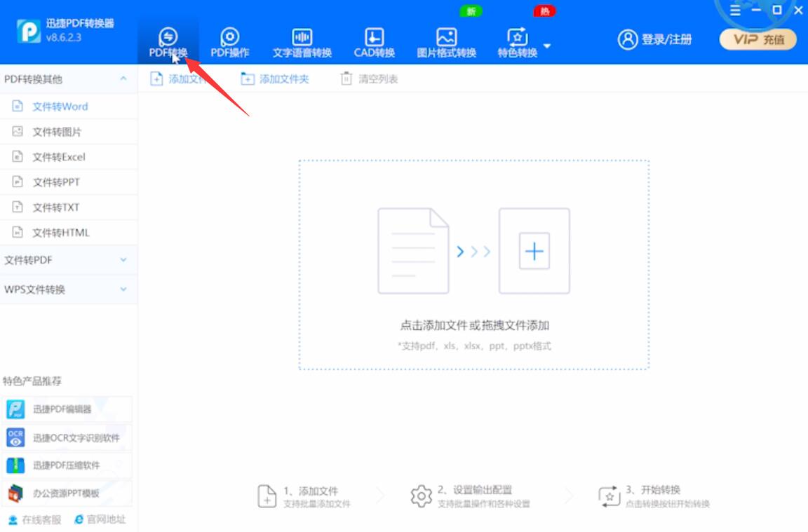Click step 1 添加文件 icon
Image resolution: width=808 pixels, height=532 pixels.
(x=267, y=496)
